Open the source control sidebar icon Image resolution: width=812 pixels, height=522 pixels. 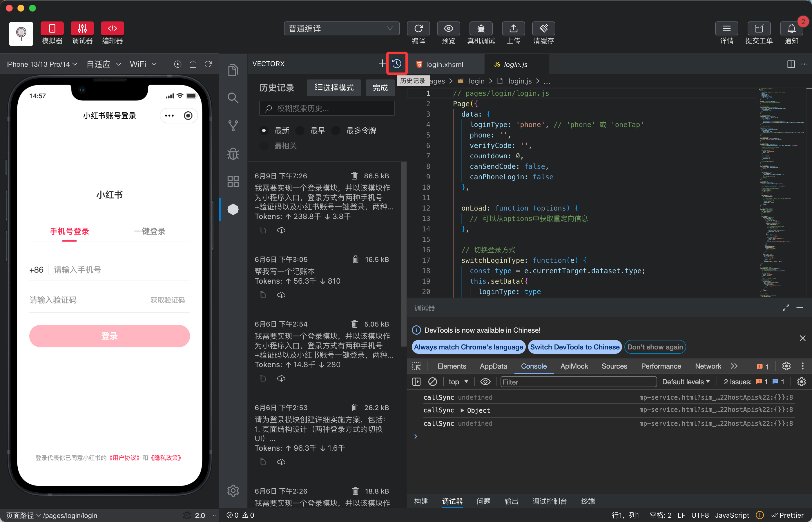(x=233, y=126)
